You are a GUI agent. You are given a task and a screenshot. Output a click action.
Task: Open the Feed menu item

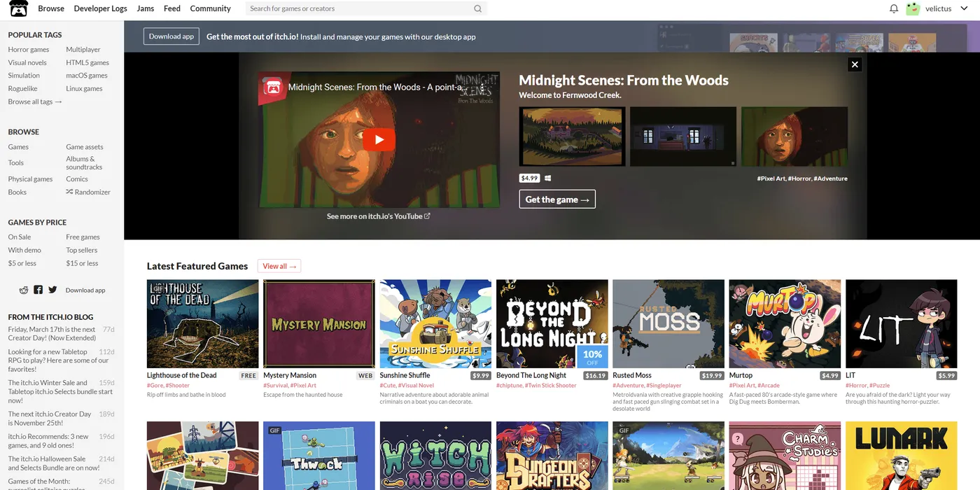172,8
